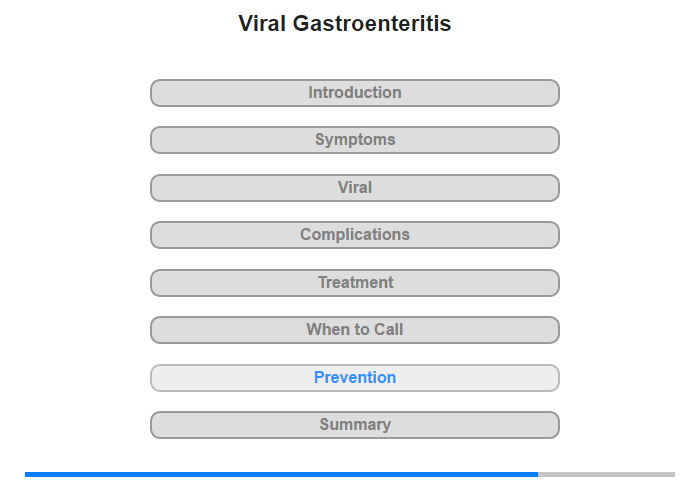The image size is (700, 480).
Task: Select the highlighted Prevention section
Action: [x=354, y=378]
